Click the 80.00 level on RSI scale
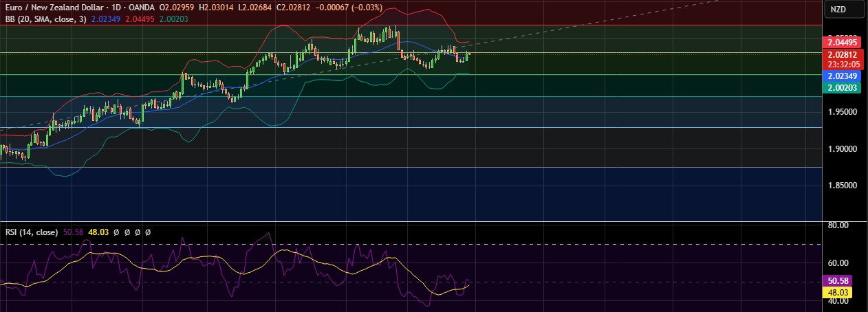 pyautogui.click(x=837, y=225)
